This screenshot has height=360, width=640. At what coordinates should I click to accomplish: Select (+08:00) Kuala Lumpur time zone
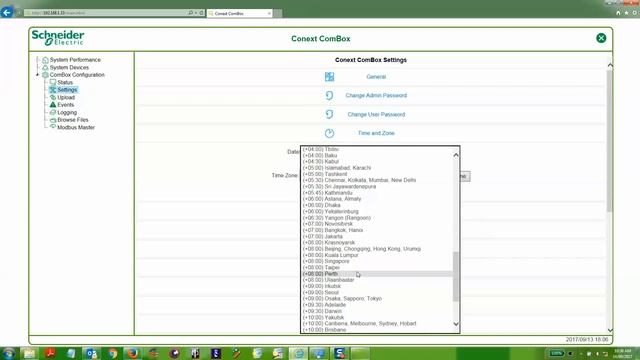pos(377,255)
